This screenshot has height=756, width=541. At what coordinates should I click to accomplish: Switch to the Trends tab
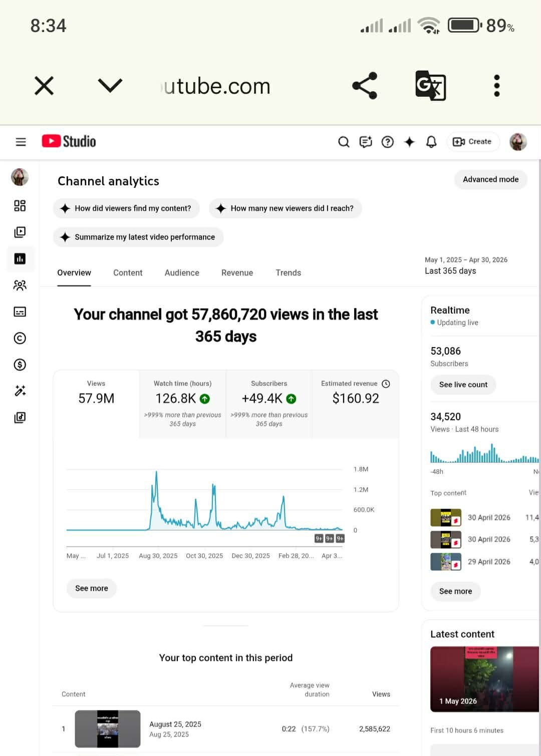coord(288,273)
